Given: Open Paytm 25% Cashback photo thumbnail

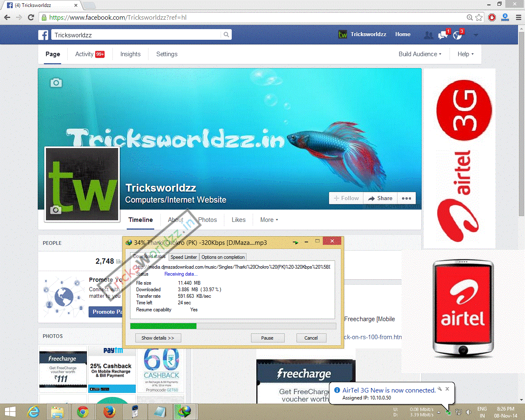Looking at the screenshot, I should (x=112, y=369).
